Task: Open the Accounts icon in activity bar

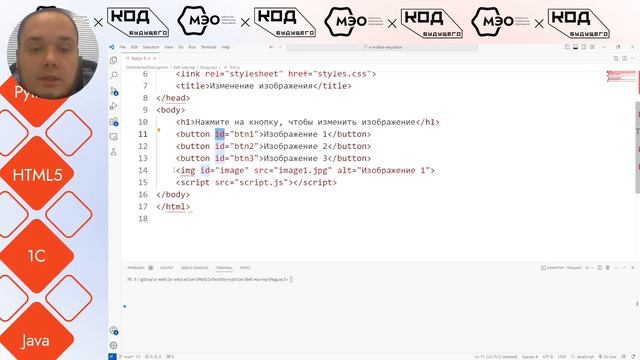Action: [x=114, y=330]
